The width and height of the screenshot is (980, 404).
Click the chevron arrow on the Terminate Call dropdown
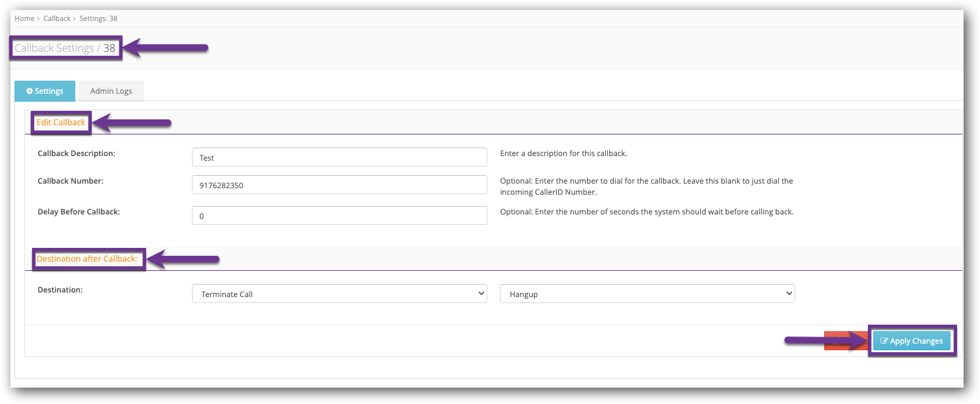(x=480, y=293)
